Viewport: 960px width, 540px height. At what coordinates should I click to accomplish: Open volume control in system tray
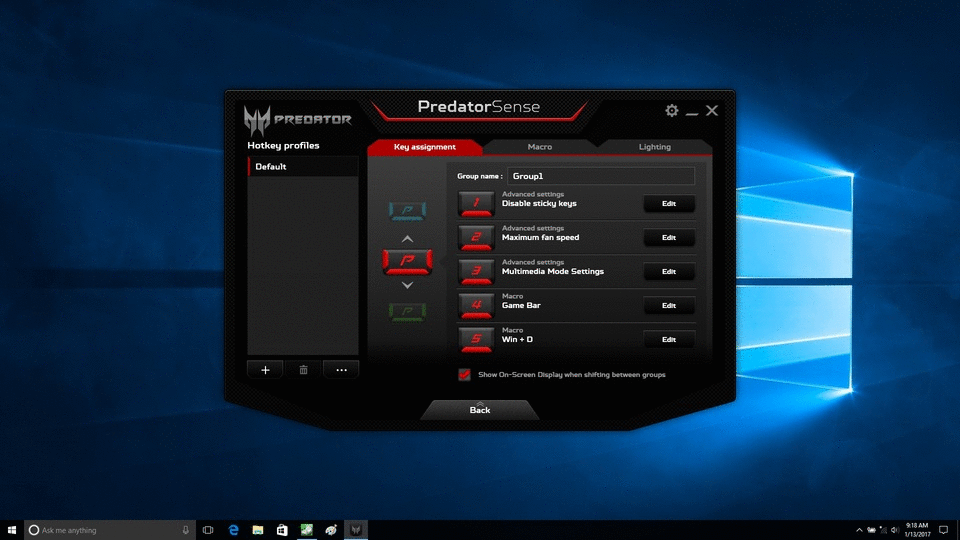(894, 530)
